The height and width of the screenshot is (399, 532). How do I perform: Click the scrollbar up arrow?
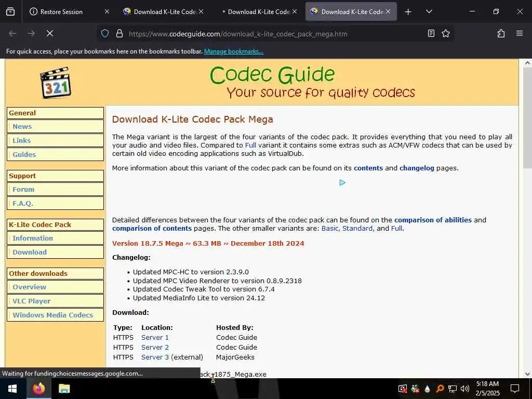coord(527,63)
